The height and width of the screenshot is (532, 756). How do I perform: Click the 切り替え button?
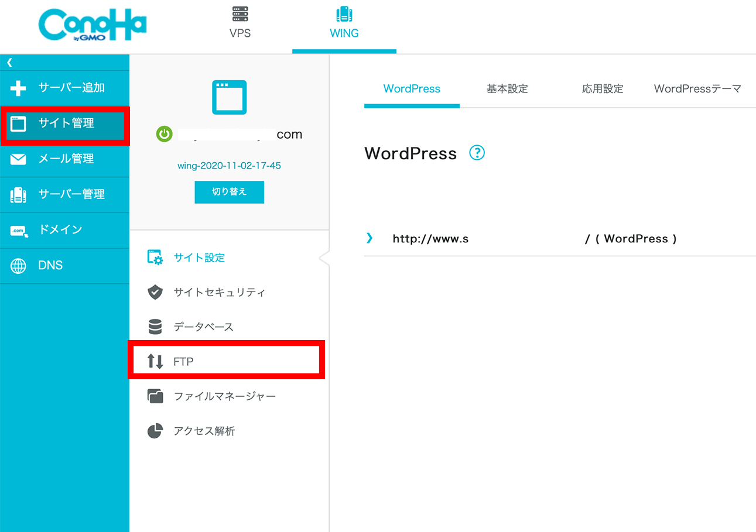click(x=229, y=192)
